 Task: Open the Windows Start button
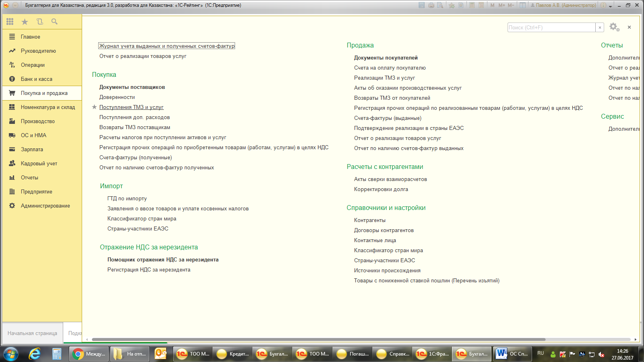[11, 354]
